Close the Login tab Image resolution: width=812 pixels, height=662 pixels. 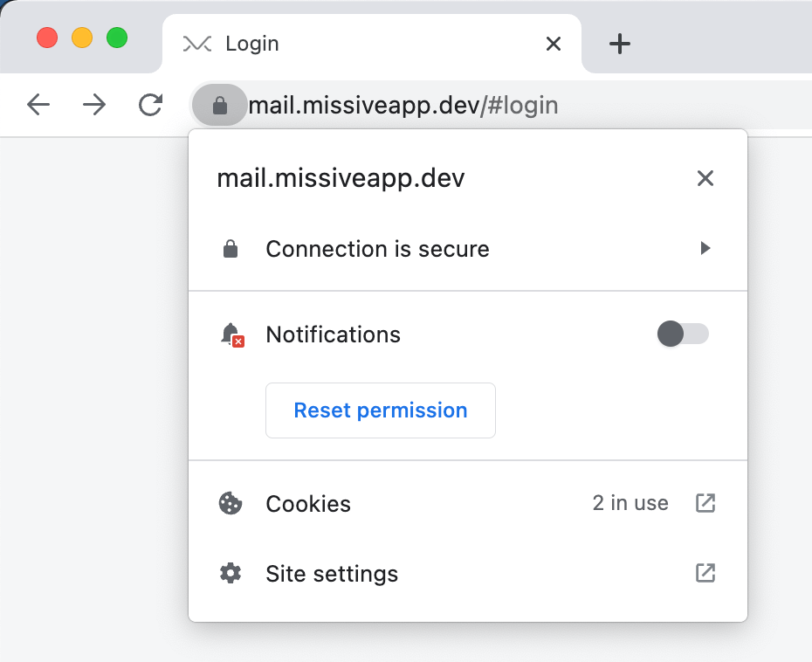tap(554, 44)
